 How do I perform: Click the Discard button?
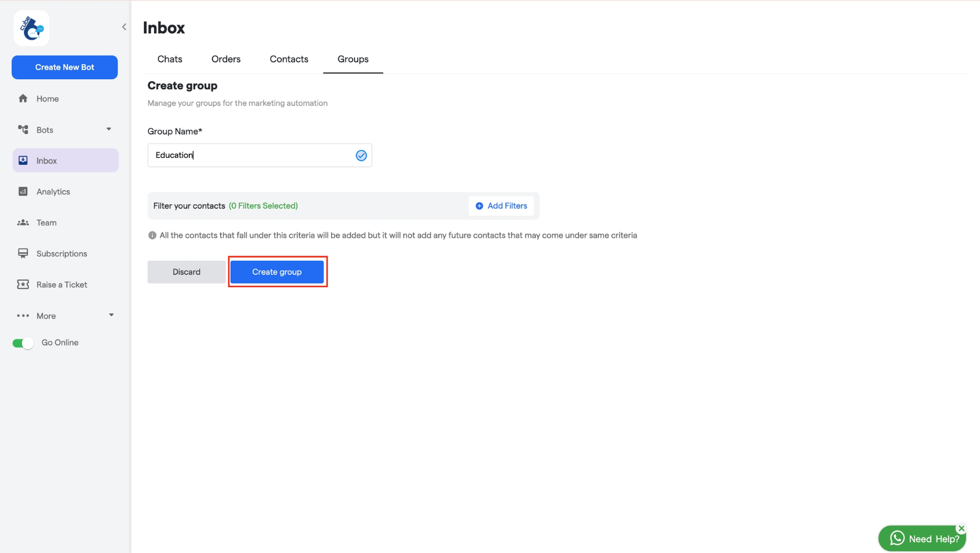(187, 272)
